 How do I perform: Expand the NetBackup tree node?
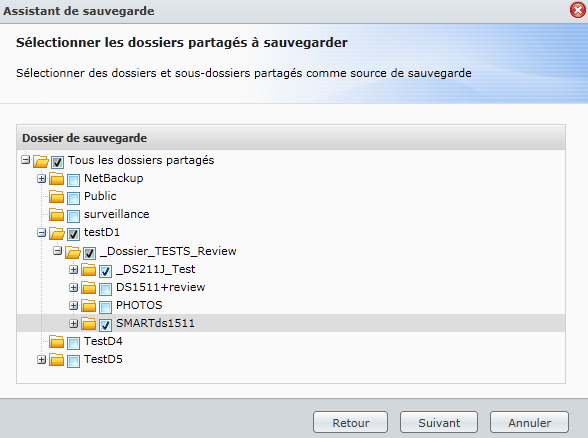(41, 178)
